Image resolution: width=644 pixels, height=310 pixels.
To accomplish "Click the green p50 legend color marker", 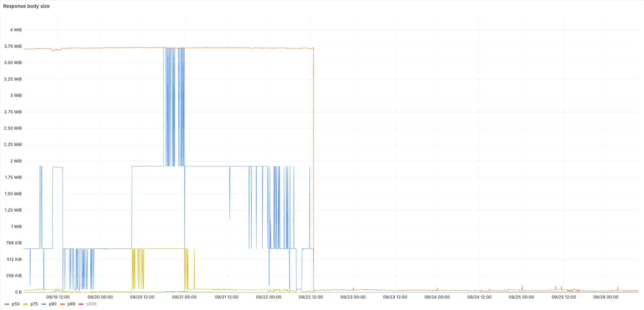I will 7,304.
